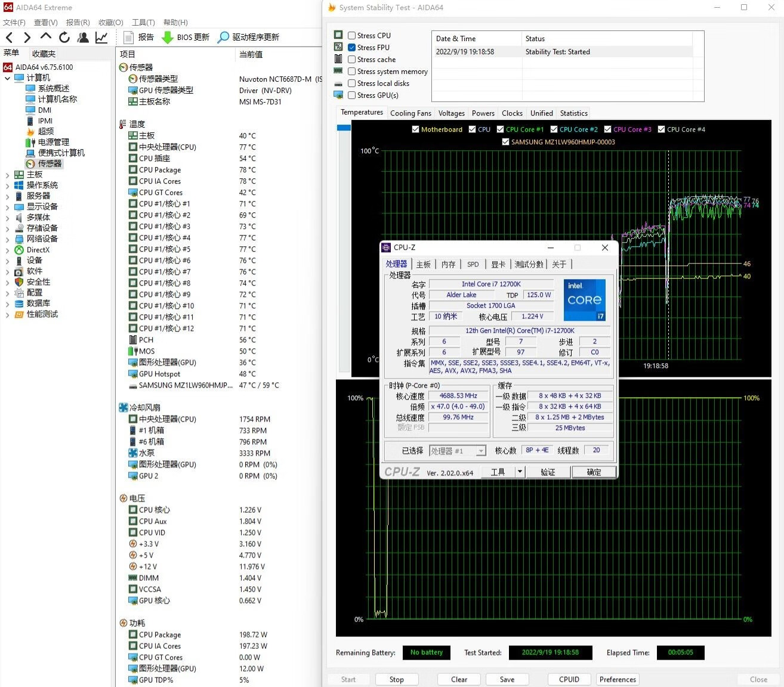This screenshot has height=687, width=784.
Task: Click the Intel Core i7 logo in CPU-Z
Action: pos(585,300)
